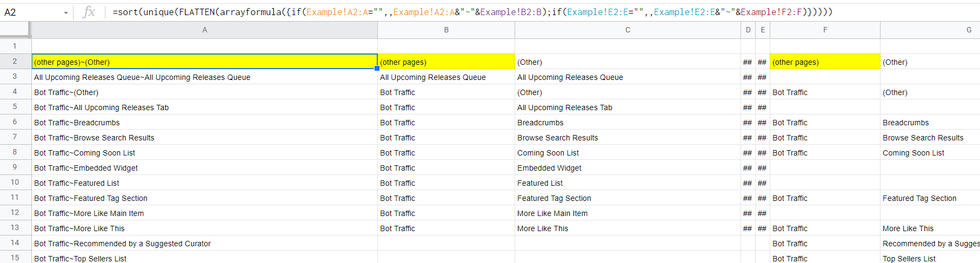Select 'Featured Tag Section' in column G
Screen dimensions: 980x263
[x=930, y=198]
